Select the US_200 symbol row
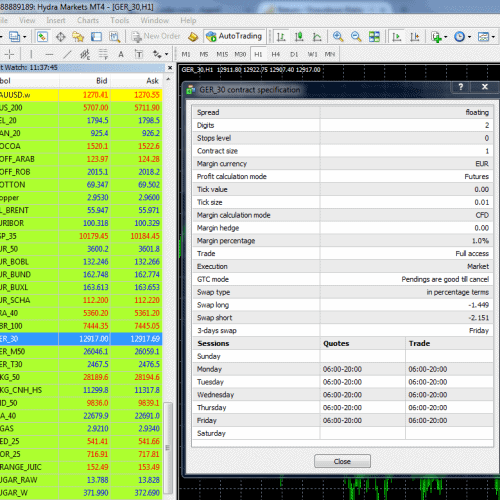The width and height of the screenshot is (500, 500). pos(81,108)
